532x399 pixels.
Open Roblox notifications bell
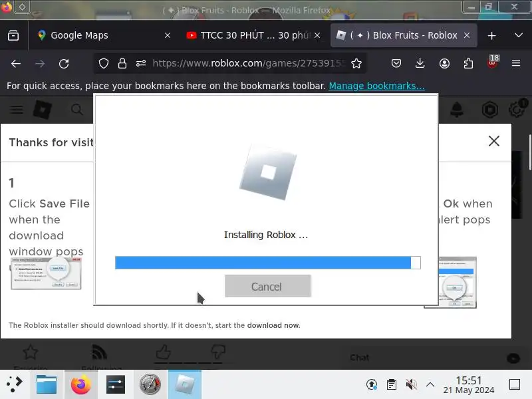point(457,110)
